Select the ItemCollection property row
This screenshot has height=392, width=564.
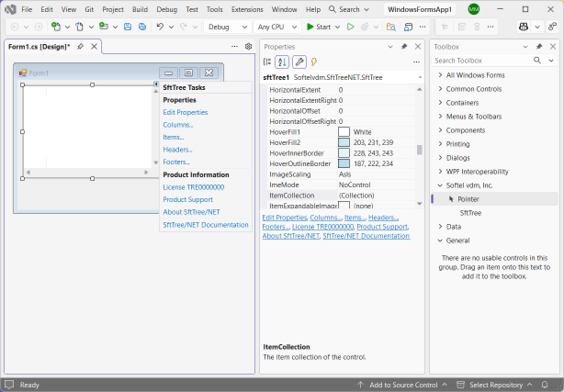coord(342,196)
